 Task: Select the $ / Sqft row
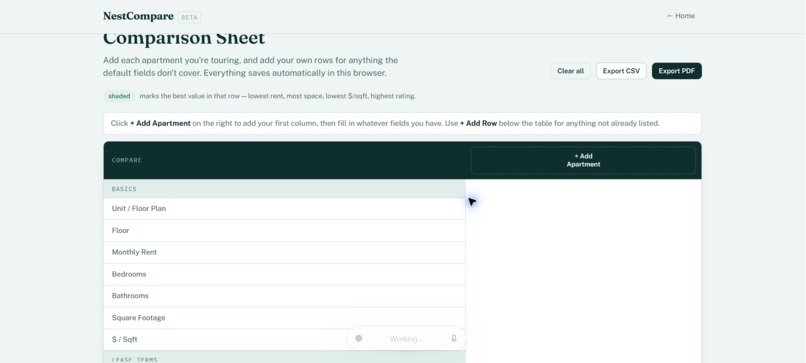pyautogui.click(x=284, y=339)
